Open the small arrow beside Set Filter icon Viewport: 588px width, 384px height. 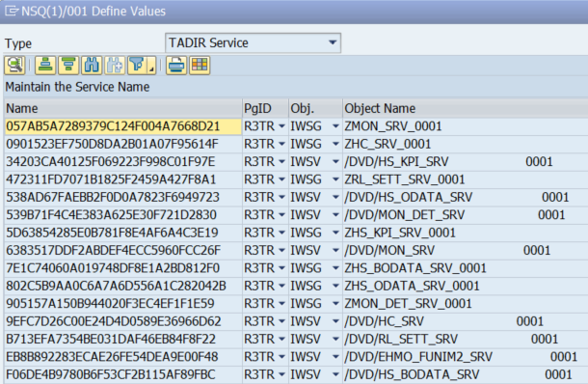click(151, 66)
